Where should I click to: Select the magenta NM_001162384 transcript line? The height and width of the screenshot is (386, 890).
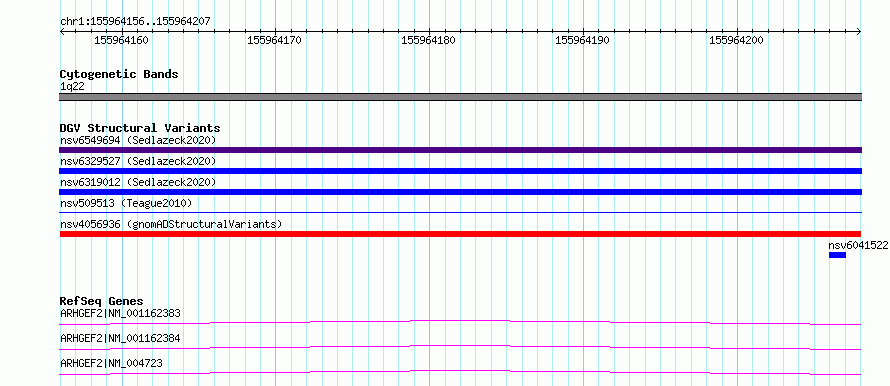pos(460,347)
